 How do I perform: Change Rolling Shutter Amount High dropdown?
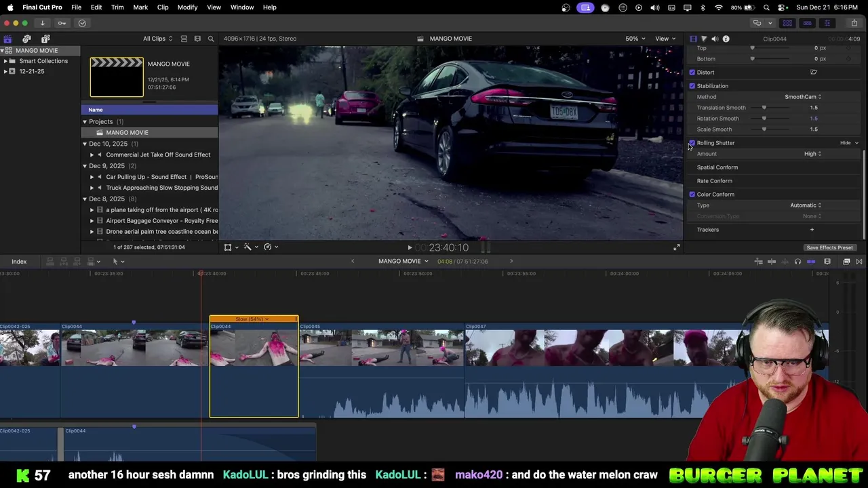click(x=812, y=154)
